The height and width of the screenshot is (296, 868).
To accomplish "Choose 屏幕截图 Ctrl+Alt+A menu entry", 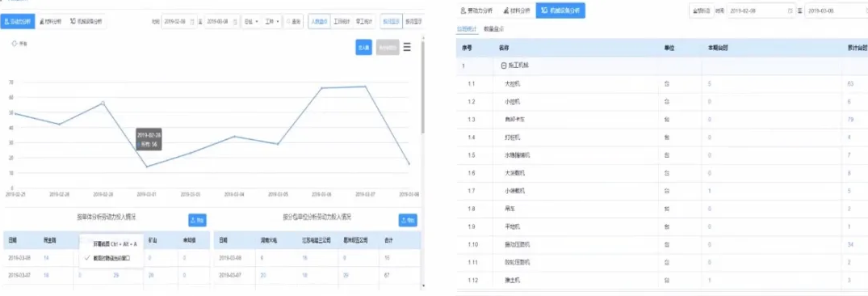I will pyautogui.click(x=111, y=243).
